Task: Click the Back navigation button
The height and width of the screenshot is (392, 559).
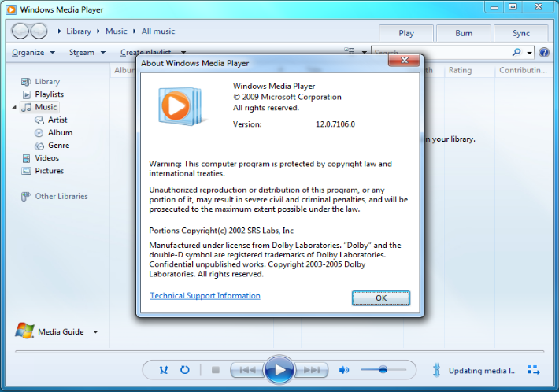Action: 20,31
